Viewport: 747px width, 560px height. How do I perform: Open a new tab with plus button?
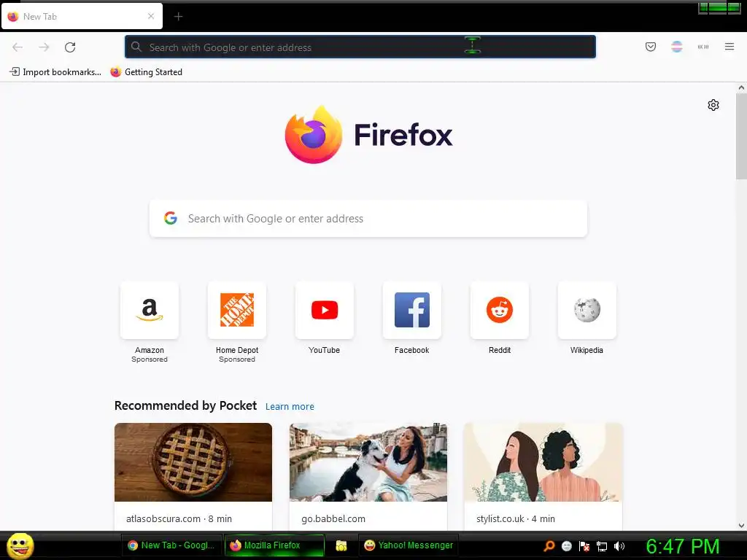click(x=178, y=17)
